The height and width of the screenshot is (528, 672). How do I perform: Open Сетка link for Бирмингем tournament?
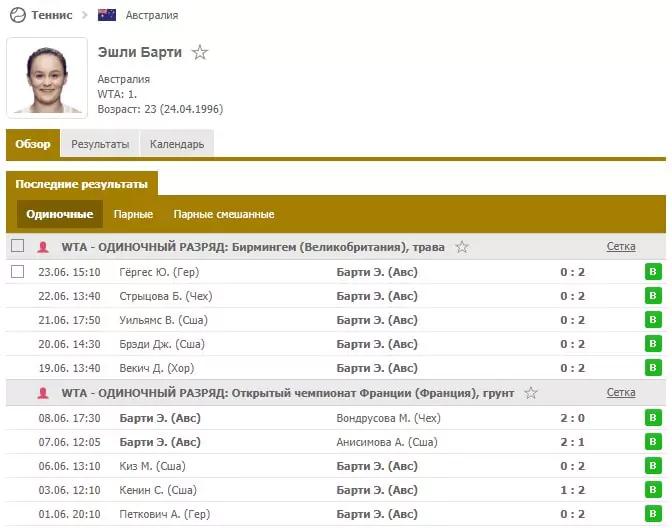621,246
